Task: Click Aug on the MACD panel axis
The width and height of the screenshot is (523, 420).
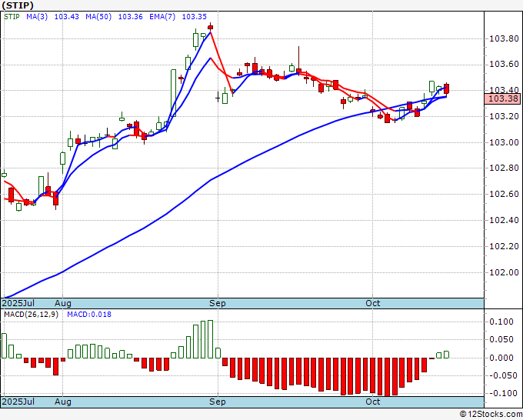Action: click(x=63, y=402)
